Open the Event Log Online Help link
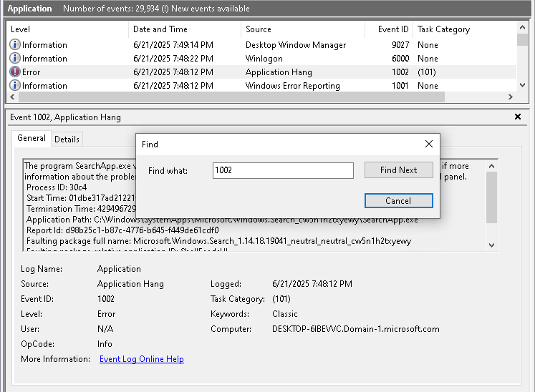This screenshot has width=535, height=392. [x=142, y=359]
